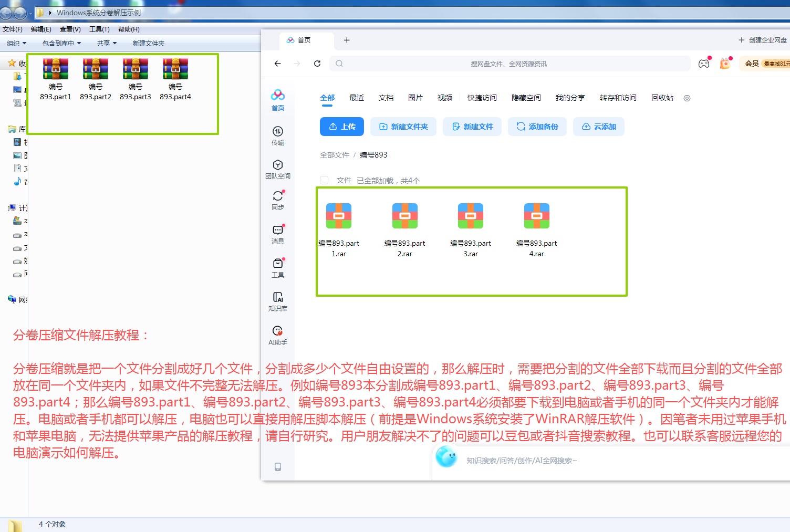The height and width of the screenshot is (532, 790).
Task: Expand the 共享 dropdown in Explorer
Action: point(107,44)
